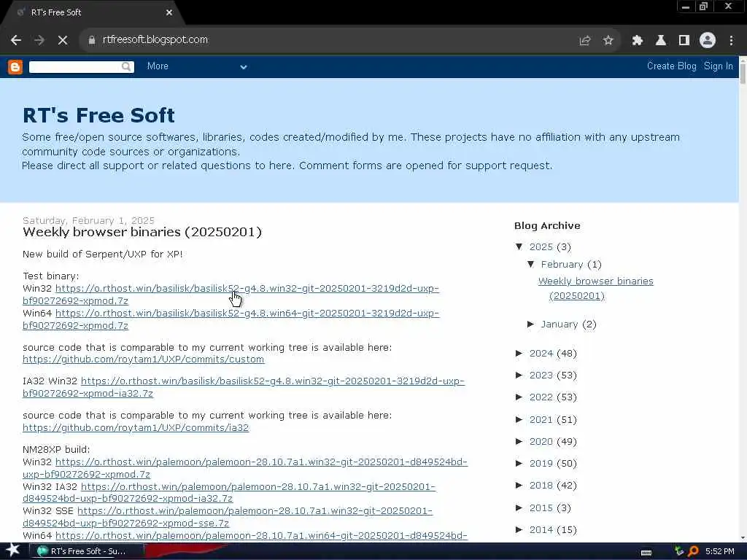Open the Chrome Labs flask icon
747x560 pixels.
coord(661,41)
